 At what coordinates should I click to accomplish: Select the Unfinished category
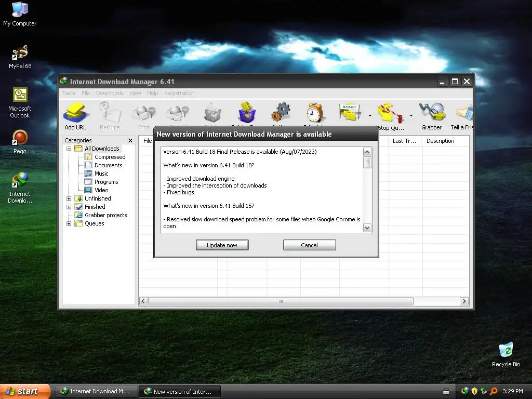(x=98, y=198)
